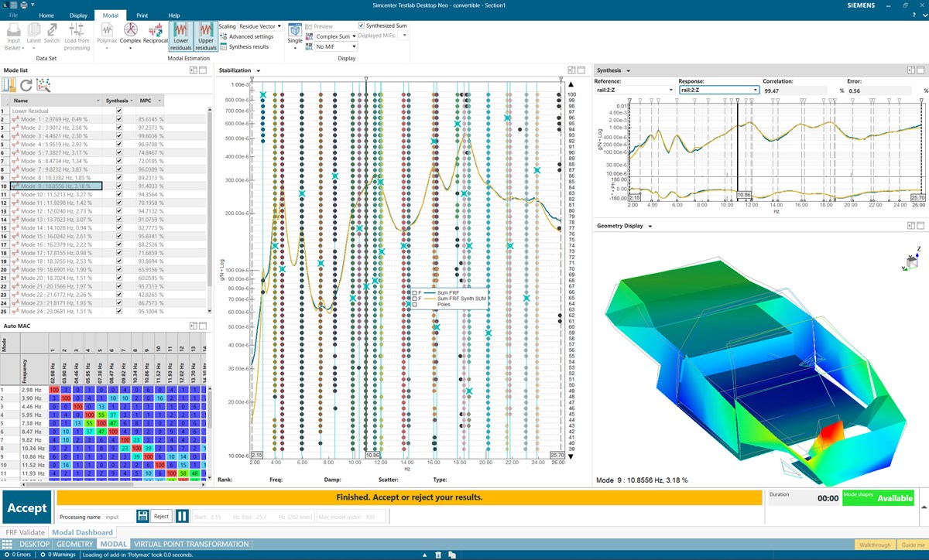Screen dimensions: 929x560
Task: Toggle the Upper residuals button
Action: (205, 36)
